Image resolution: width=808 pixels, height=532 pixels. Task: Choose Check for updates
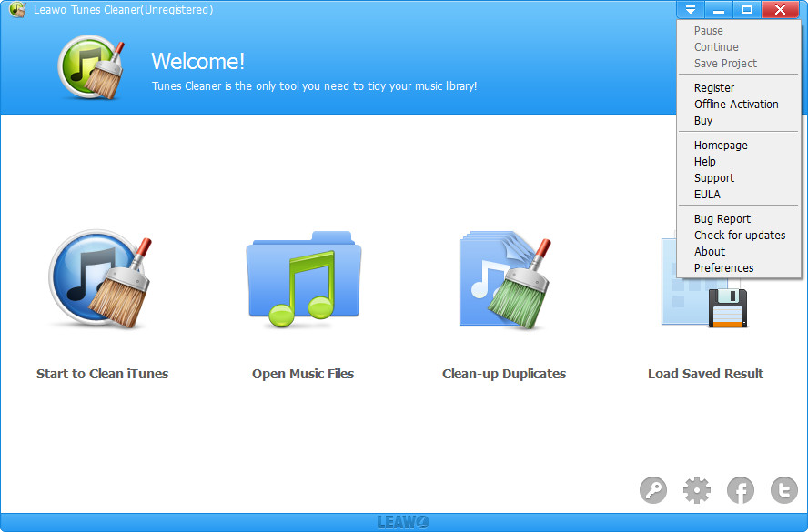click(740, 236)
